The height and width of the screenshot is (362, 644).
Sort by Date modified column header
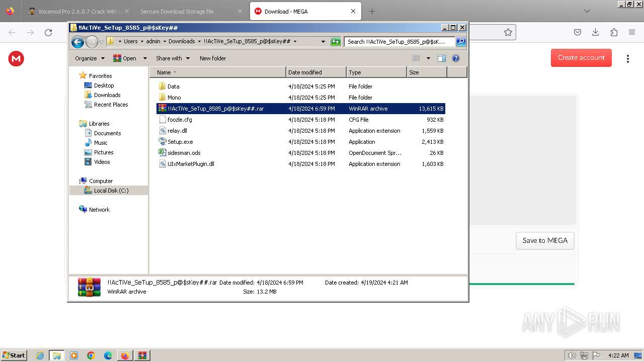[316, 72]
